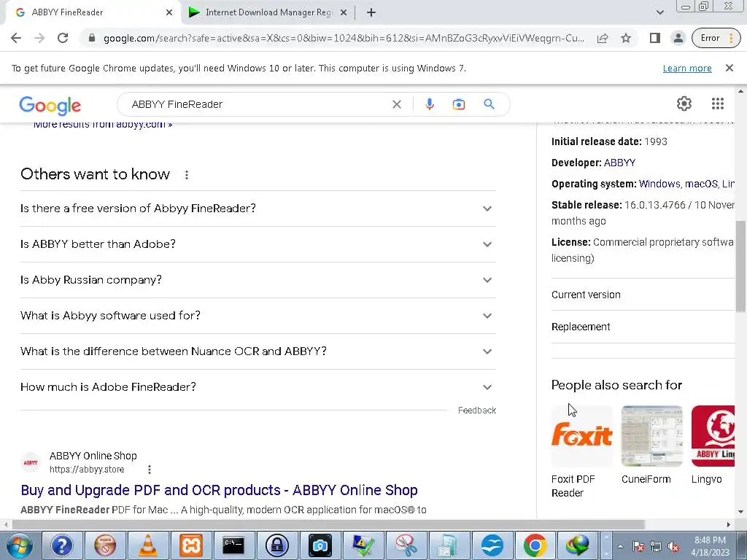Search by image with camera icon
747x560 pixels.
[458, 104]
